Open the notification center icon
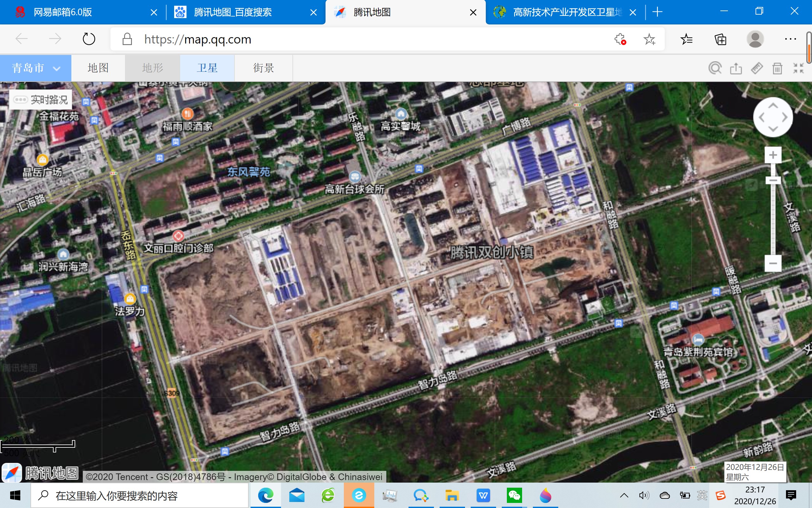812x508 pixels. click(x=791, y=495)
